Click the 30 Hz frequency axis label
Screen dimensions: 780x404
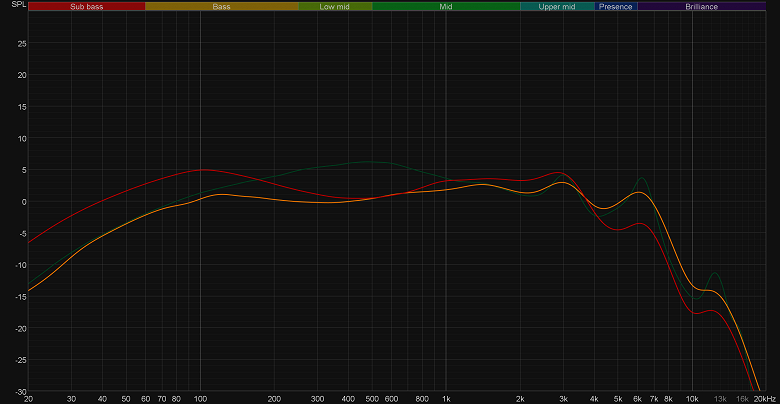click(x=72, y=399)
